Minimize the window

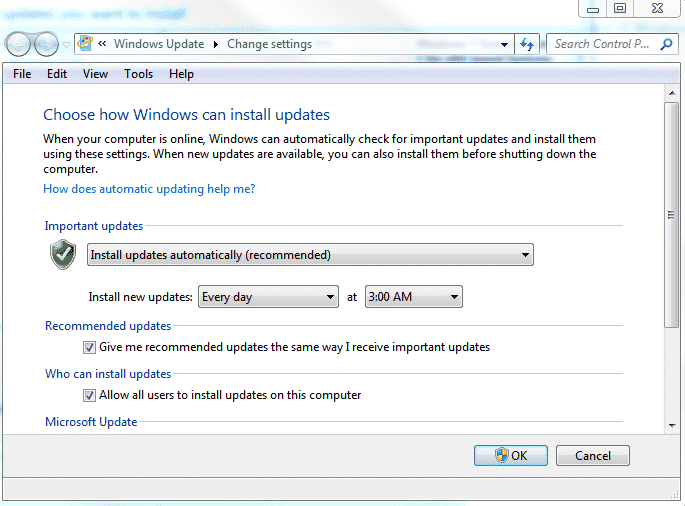(593, 8)
